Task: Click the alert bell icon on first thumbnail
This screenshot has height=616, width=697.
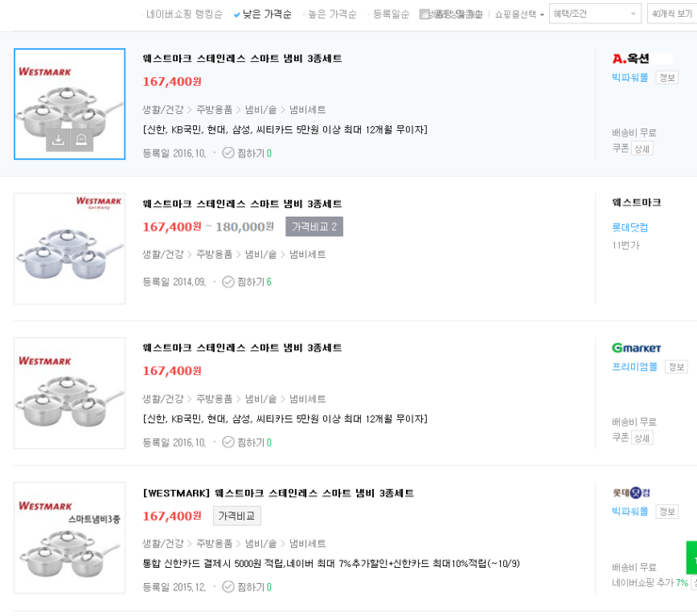Action: coord(81,139)
